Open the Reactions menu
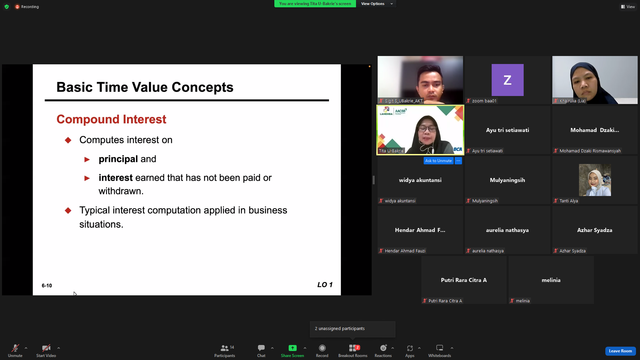Viewport: 640px width, 360px height. click(383, 350)
